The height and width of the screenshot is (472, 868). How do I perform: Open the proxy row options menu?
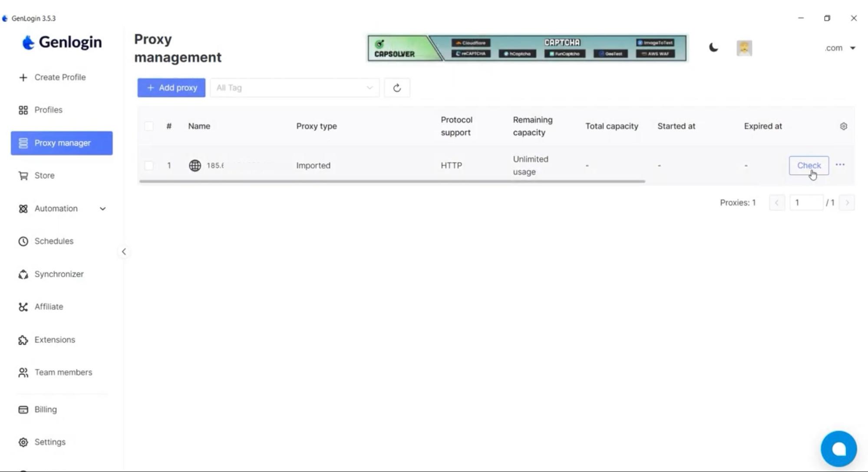click(x=840, y=165)
